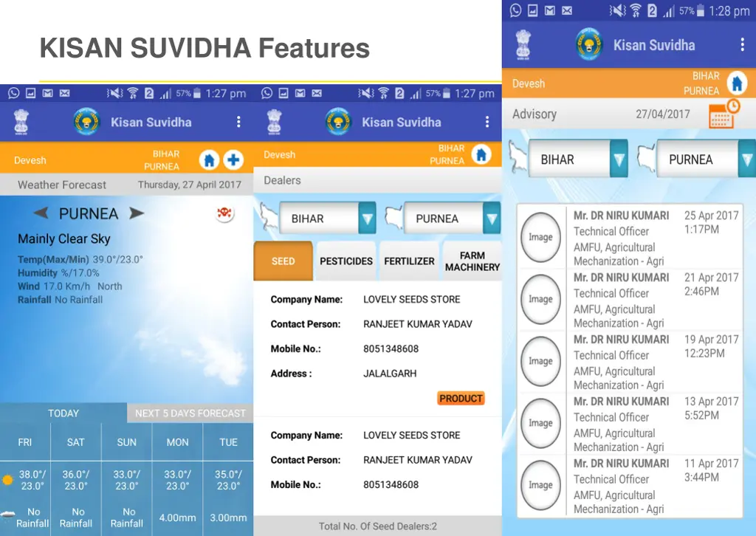Click the orange PRODUCT button
The height and width of the screenshot is (536, 756).
(x=461, y=399)
